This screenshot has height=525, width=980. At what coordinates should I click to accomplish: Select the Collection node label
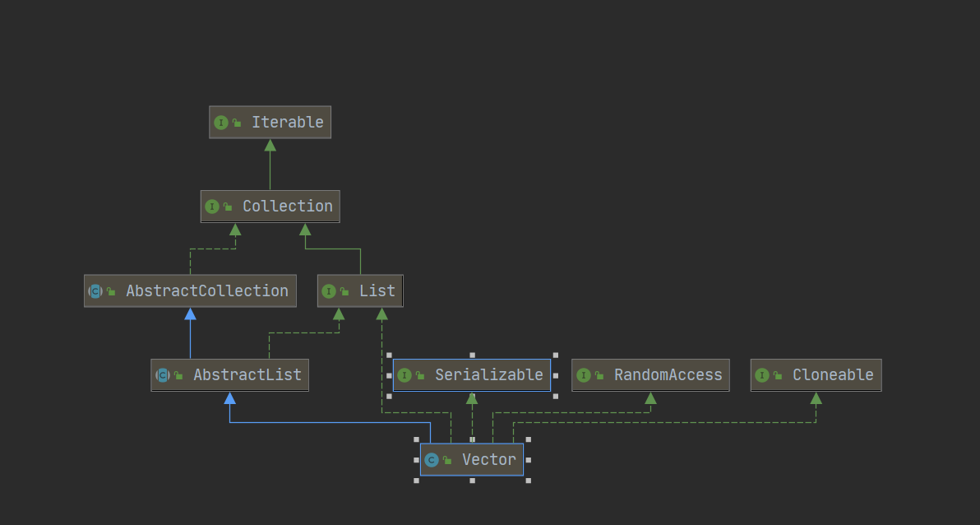pos(287,207)
